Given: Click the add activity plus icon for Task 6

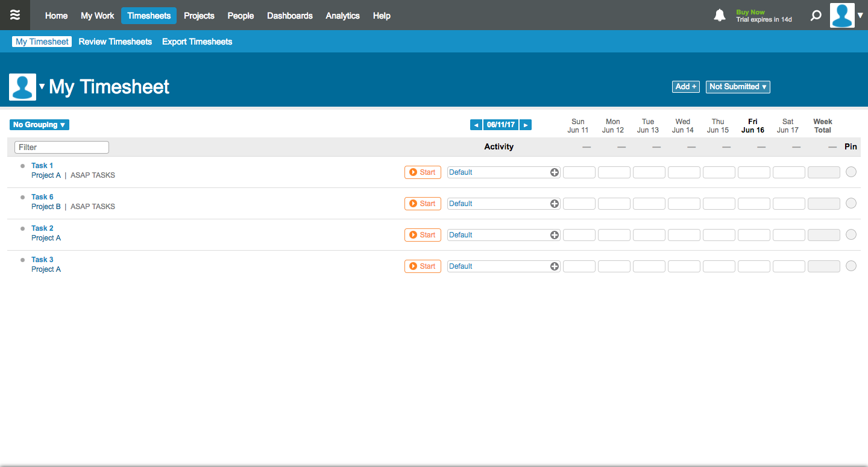Looking at the screenshot, I should point(553,203).
